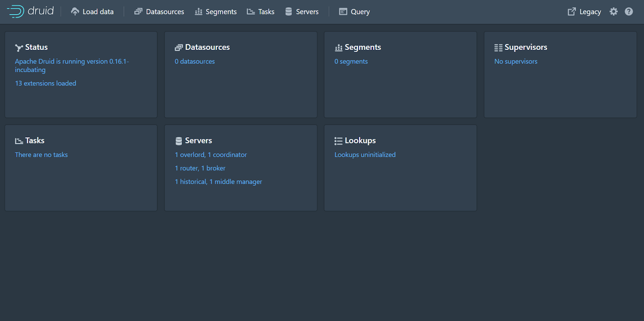Select the Lookups uninitialized link

pyautogui.click(x=365, y=155)
